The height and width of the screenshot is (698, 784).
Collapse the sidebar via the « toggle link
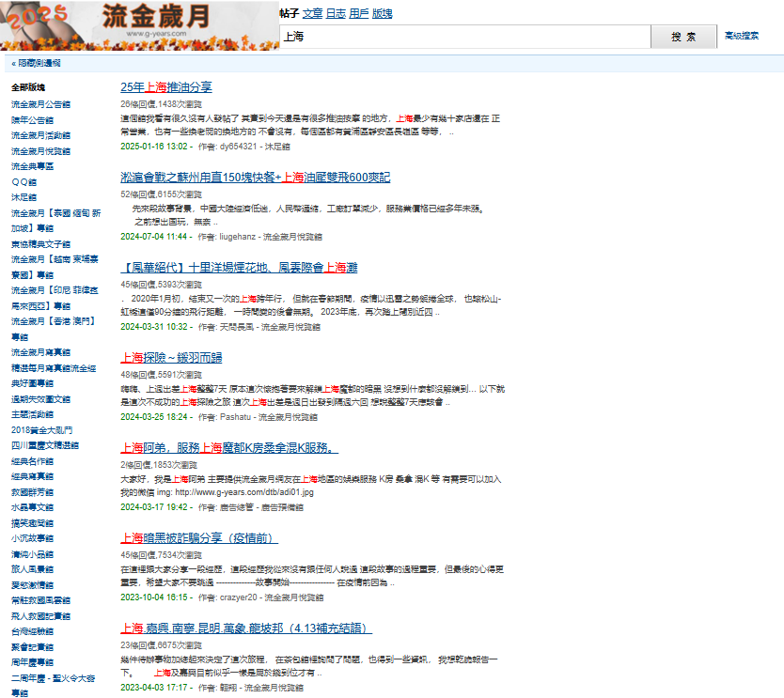tap(36, 63)
